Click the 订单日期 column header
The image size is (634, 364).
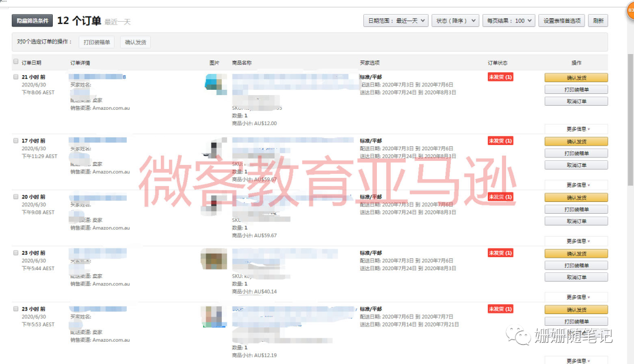[32, 63]
